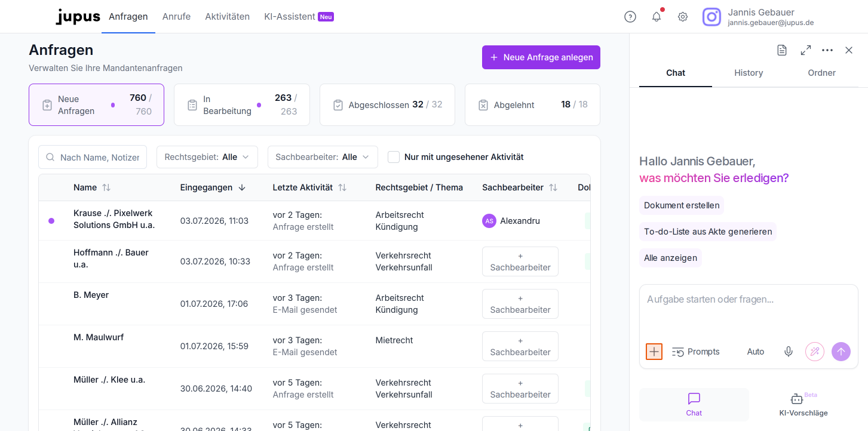This screenshot has width=868, height=431.
Task: Switch to the History tab
Action: pyautogui.click(x=749, y=73)
